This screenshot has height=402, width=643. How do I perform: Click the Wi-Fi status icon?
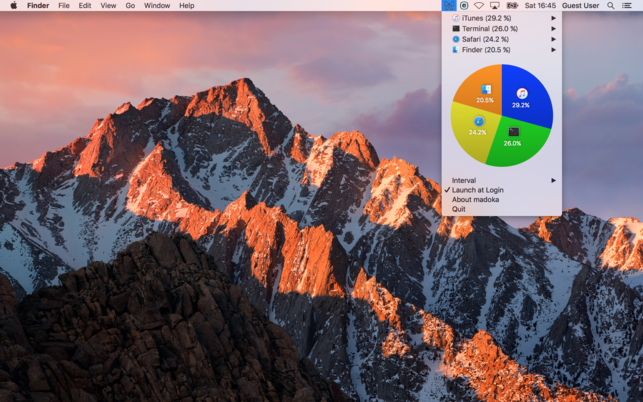tap(479, 5)
